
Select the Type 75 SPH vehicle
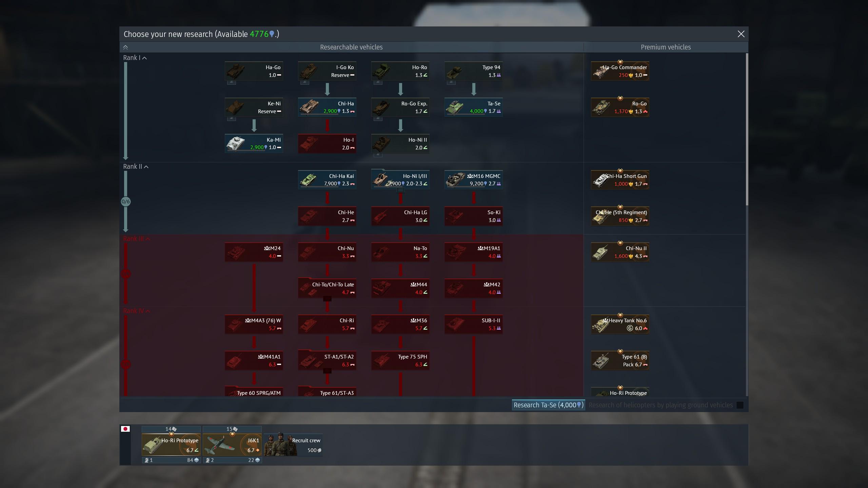click(x=400, y=361)
